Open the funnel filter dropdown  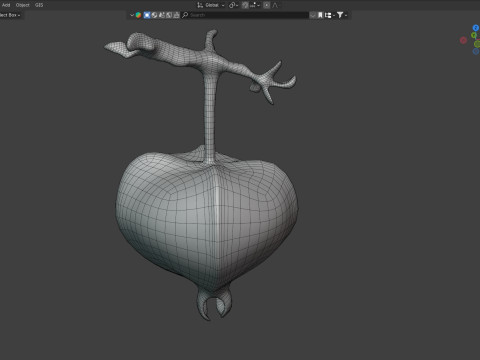pyautogui.click(x=342, y=15)
